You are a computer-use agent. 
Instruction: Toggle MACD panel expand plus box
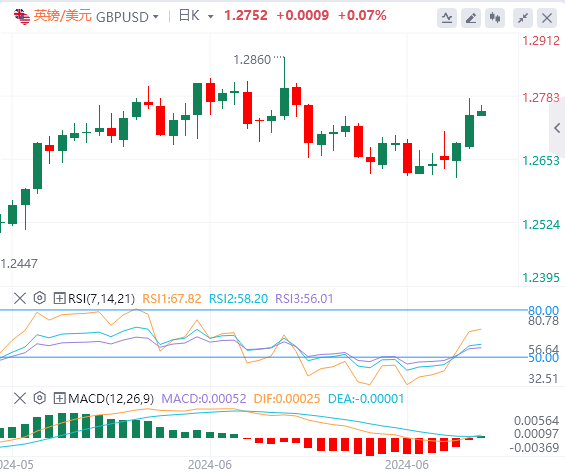59,398
